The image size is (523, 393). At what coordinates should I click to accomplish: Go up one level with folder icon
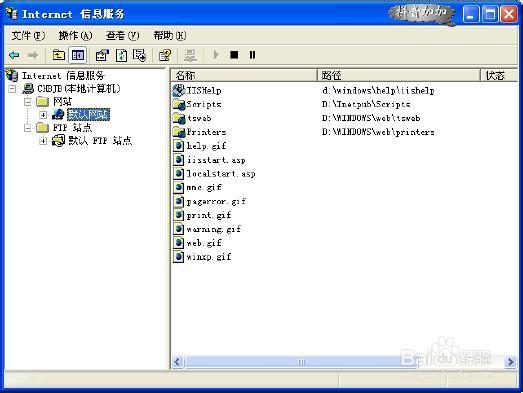(x=59, y=55)
